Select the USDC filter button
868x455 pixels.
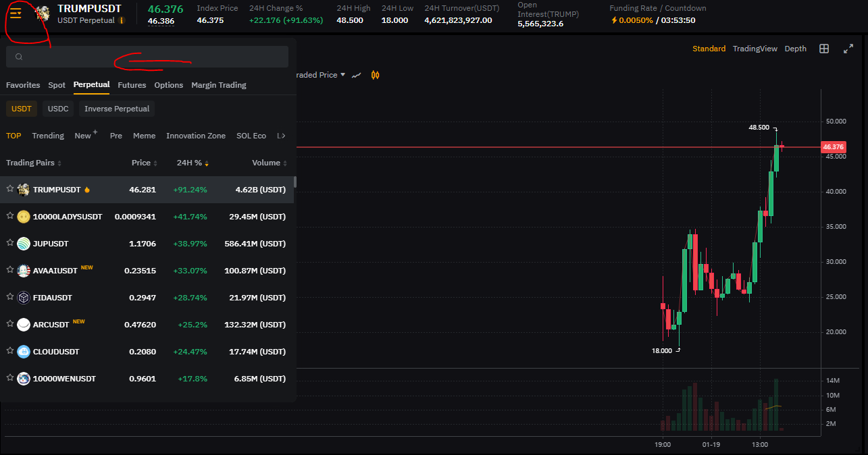click(x=58, y=109)
